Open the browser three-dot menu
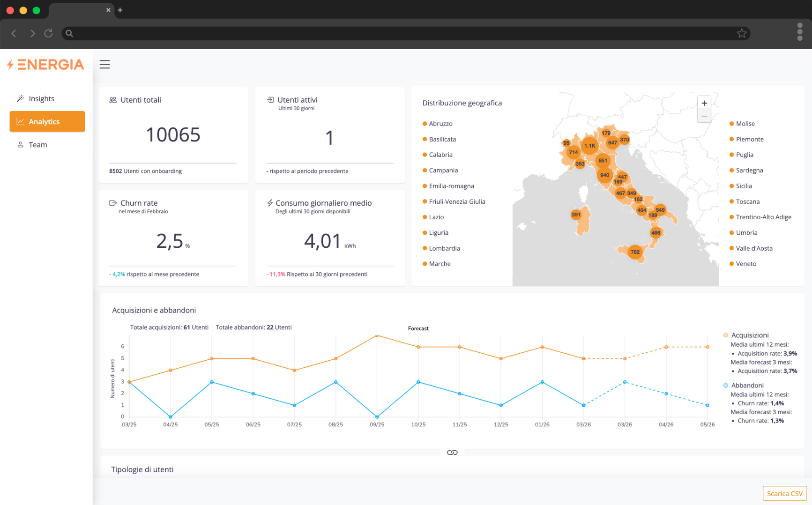 point(799,32)
